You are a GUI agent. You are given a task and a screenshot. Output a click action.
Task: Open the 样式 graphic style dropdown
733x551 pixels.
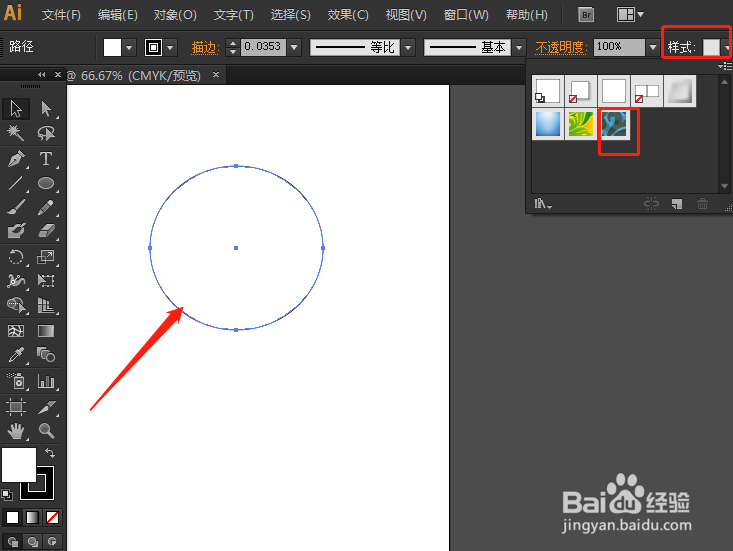tap(726, 47)
